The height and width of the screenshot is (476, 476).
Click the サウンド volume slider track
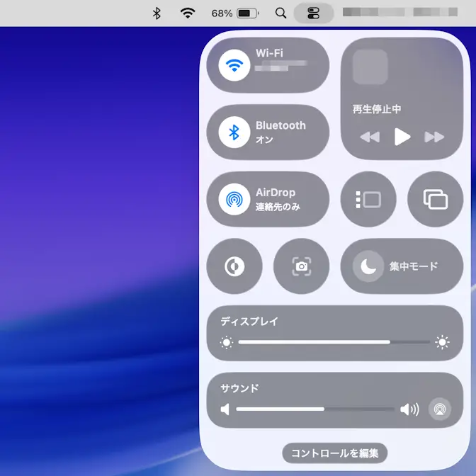pyautogui.click(x=315, y=409)
